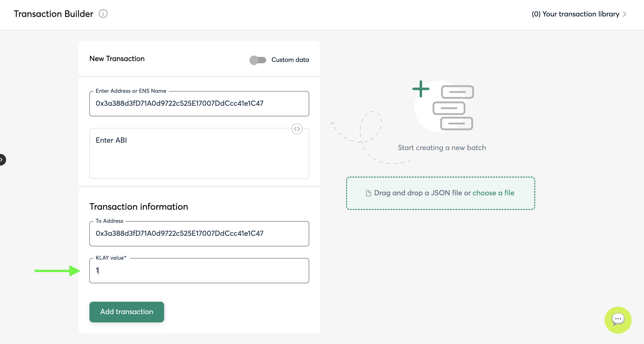Click the info icon beside Transaction Builder
644x344 pixels.
[x=103, y=13]
